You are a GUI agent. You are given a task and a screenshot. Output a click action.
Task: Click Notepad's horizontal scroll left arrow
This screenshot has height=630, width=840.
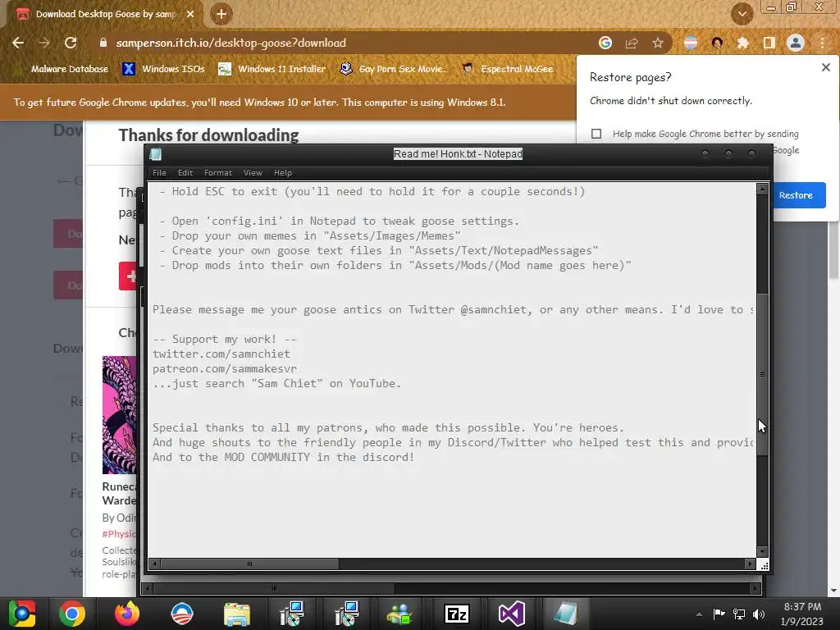point(155,564)
